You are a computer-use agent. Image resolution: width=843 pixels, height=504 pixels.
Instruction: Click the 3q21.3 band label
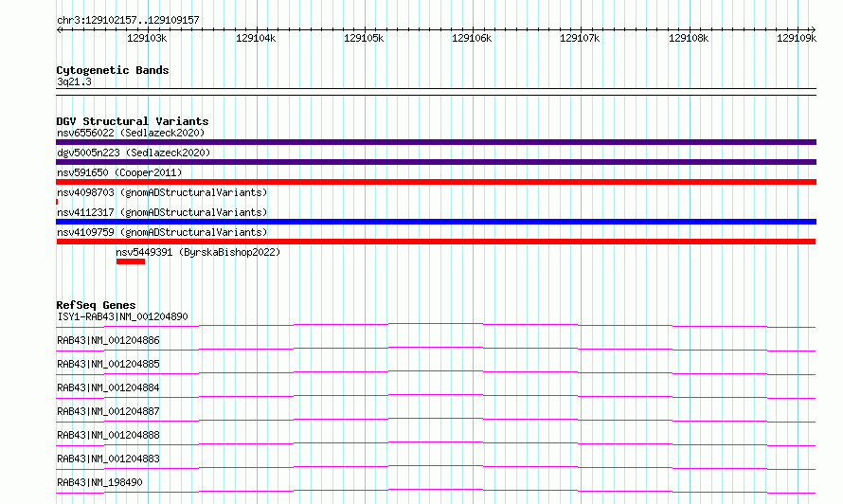(x=74, y=81)
